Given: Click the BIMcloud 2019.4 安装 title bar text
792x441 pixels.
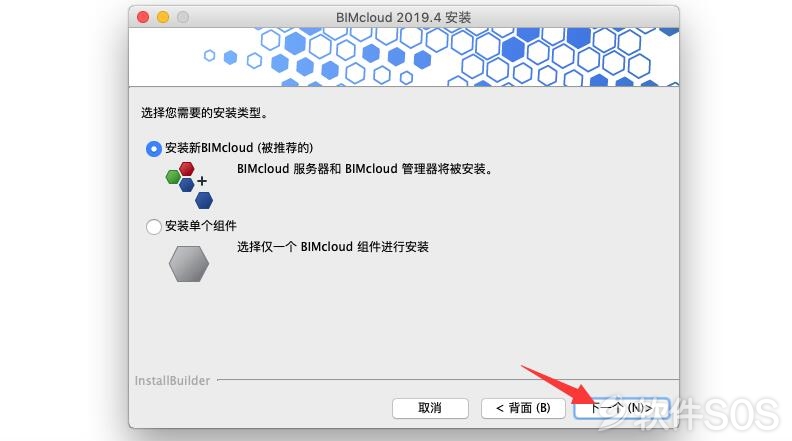Looking at the screenshot, I should (404, 18).
